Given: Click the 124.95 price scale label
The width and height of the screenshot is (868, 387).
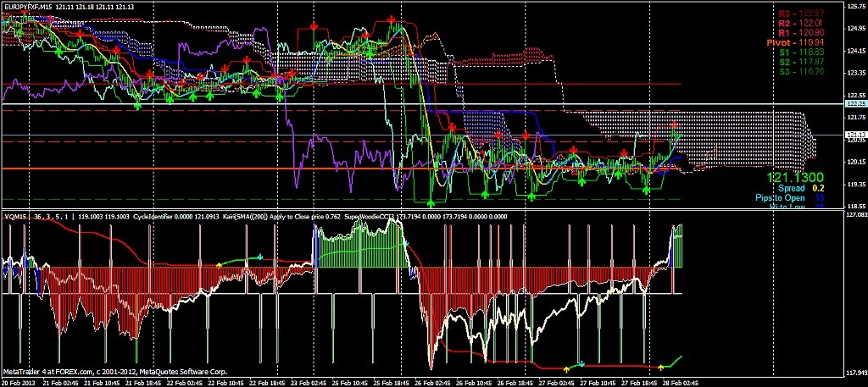Looking at the screenshot, I should tap(856, 28).
